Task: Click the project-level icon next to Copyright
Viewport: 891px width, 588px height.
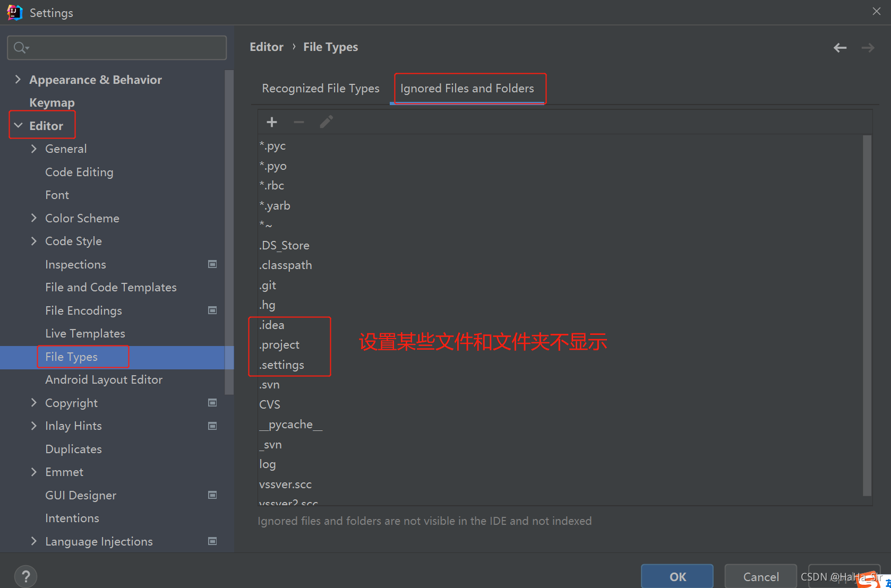Action: click(212, 403)
